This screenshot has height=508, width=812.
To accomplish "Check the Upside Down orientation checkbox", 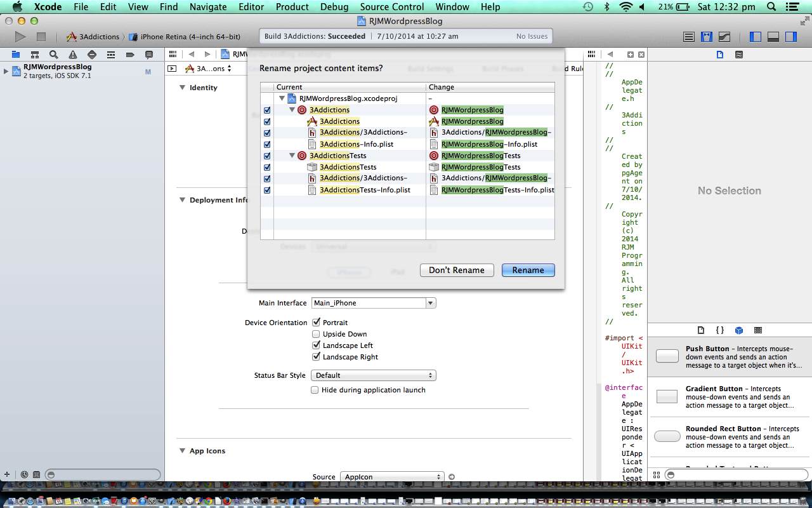I will tap(316, 334).
